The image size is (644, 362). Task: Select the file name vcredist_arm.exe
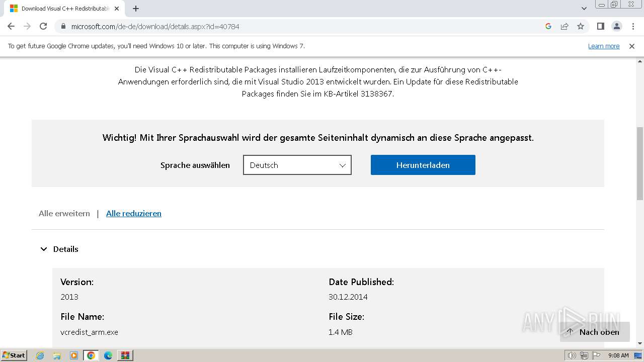coord(89,332)
